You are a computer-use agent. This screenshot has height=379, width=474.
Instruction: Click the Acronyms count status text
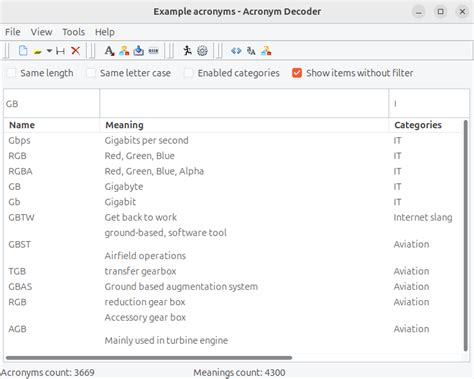click(48, 372)
